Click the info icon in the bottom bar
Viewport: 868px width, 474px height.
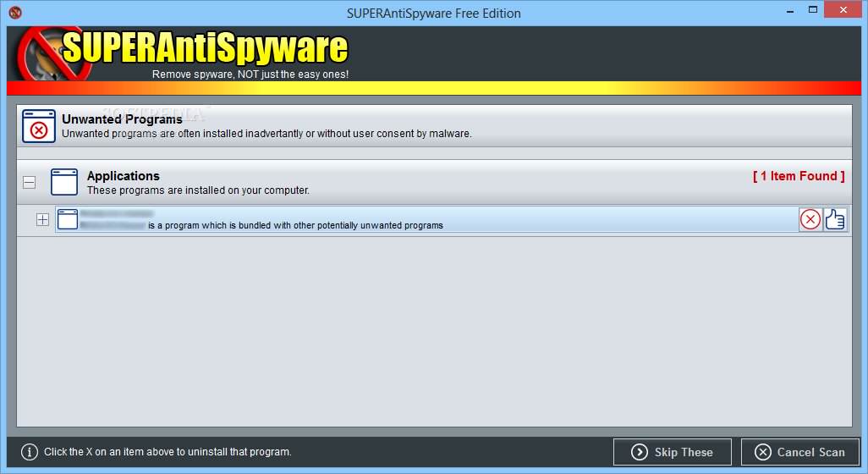coord(30,452)
